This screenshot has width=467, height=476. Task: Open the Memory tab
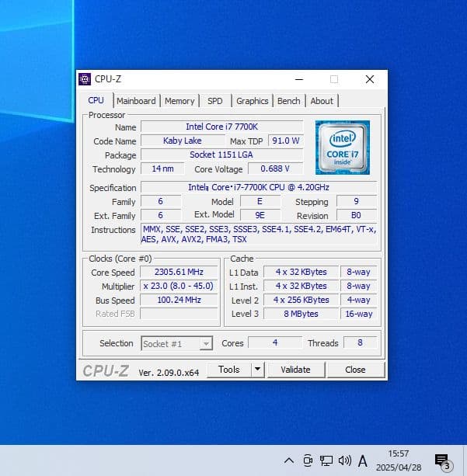coord(179,101)
